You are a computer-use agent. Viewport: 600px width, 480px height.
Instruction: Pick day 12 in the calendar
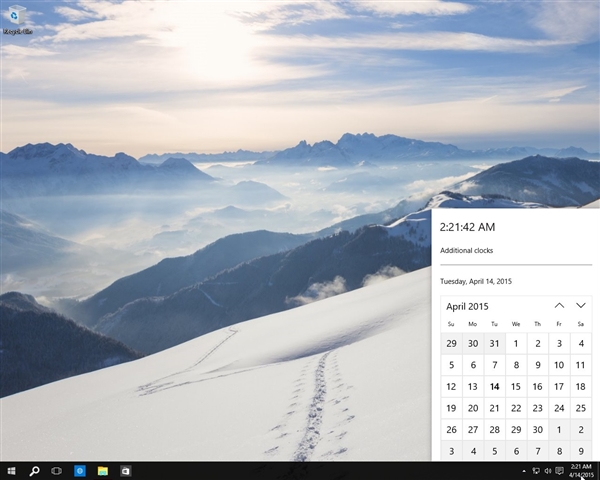pos(452,387)
